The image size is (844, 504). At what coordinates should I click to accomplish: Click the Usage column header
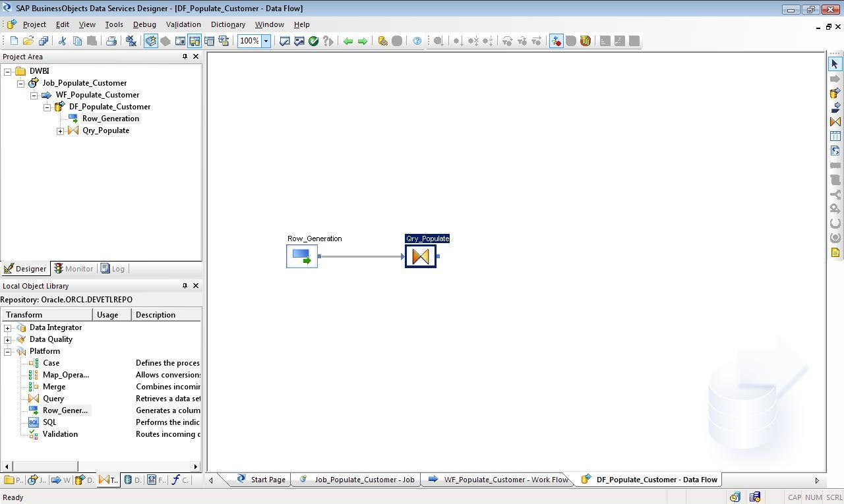point(112,315)
